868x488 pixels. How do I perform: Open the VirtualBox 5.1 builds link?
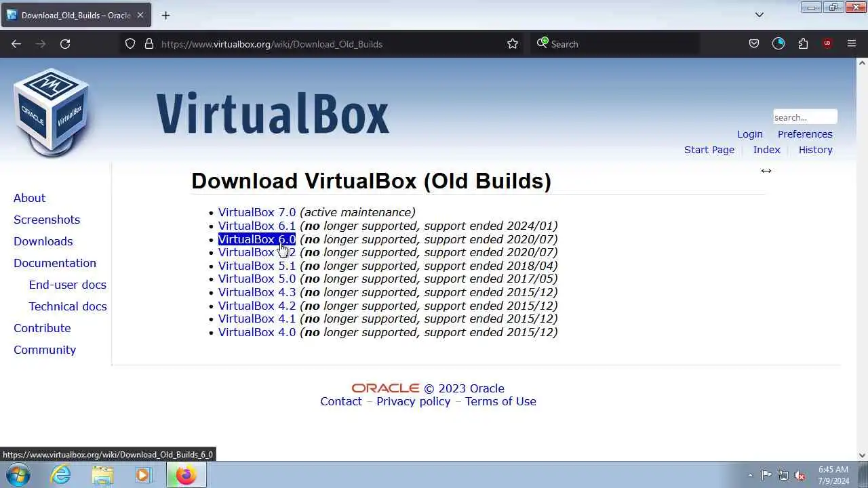pos(257,266)
